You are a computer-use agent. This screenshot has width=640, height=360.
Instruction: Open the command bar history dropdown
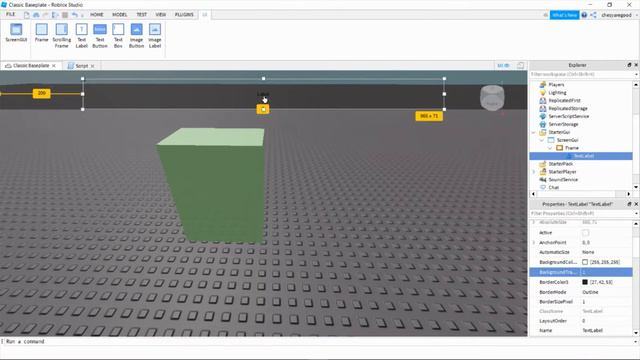click(636, 342)
